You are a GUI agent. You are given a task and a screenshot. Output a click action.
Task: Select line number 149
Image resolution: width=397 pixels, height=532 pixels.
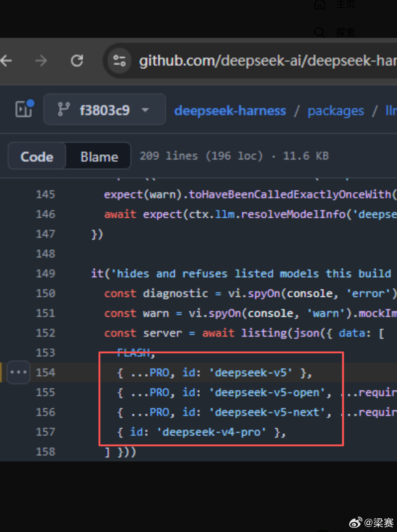46,274
